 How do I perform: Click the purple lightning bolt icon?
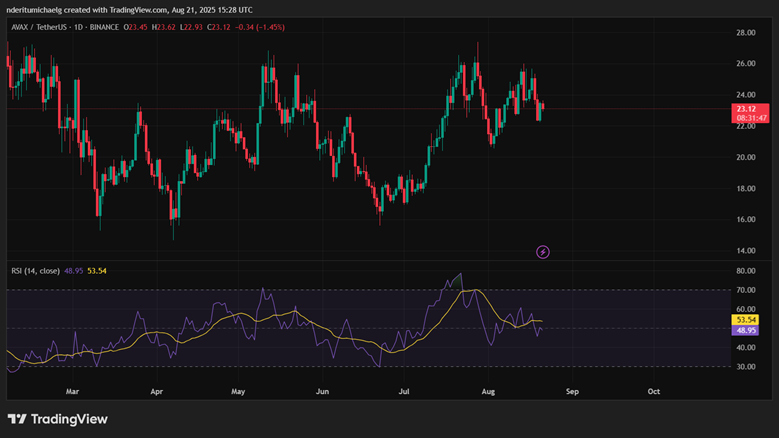[x=543, y=252]
